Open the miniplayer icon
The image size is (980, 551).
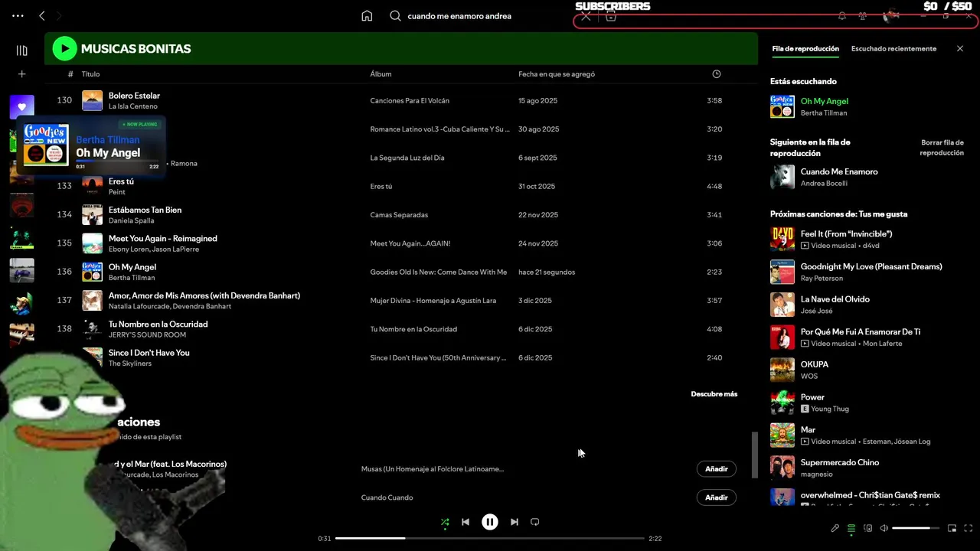point(952,528)
